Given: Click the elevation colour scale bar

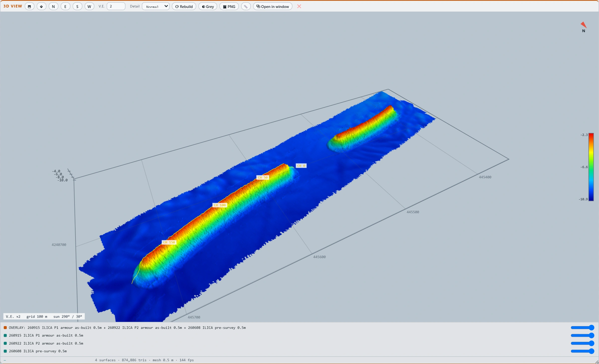Looking at the screenshot, I should tap(591, 167).
